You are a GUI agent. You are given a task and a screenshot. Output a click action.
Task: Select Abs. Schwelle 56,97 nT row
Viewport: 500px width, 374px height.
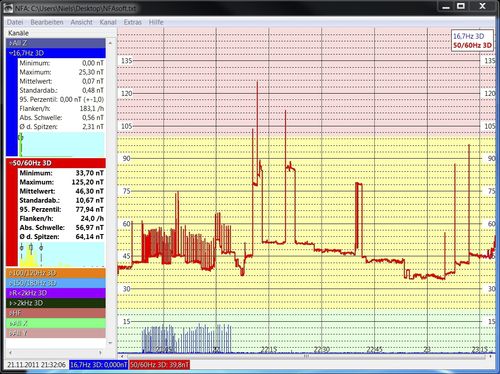(x=61, y=227)
